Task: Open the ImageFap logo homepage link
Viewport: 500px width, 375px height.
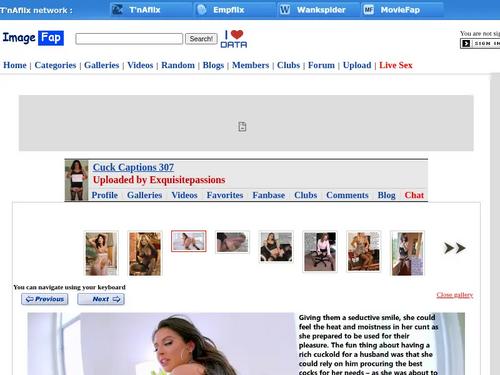Action: pyautogui.click(x=33, y=38)
